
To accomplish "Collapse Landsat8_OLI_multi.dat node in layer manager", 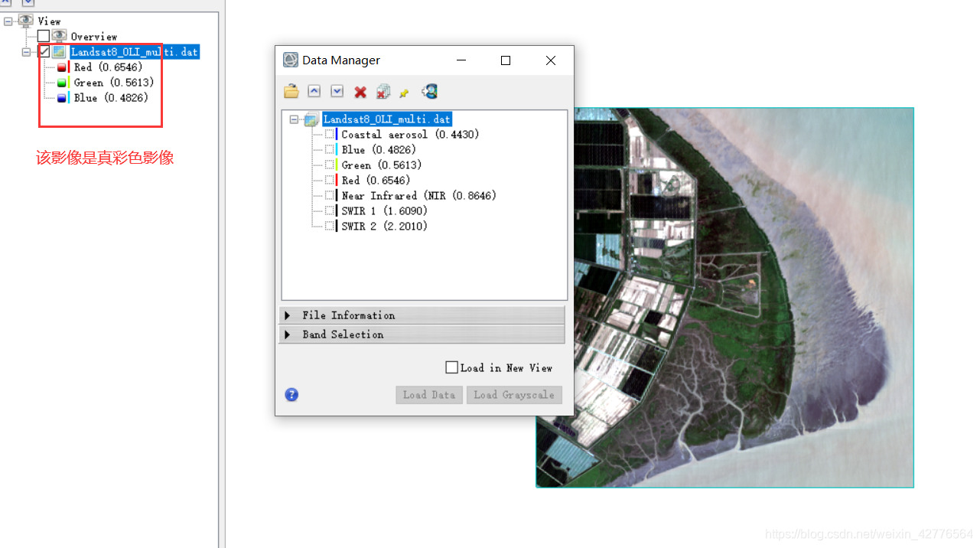I will (27, 52).
